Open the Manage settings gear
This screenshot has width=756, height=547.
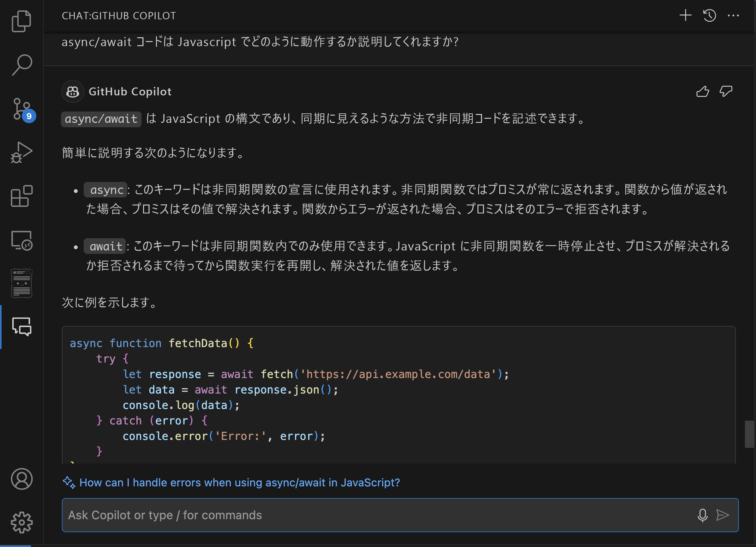21,522
